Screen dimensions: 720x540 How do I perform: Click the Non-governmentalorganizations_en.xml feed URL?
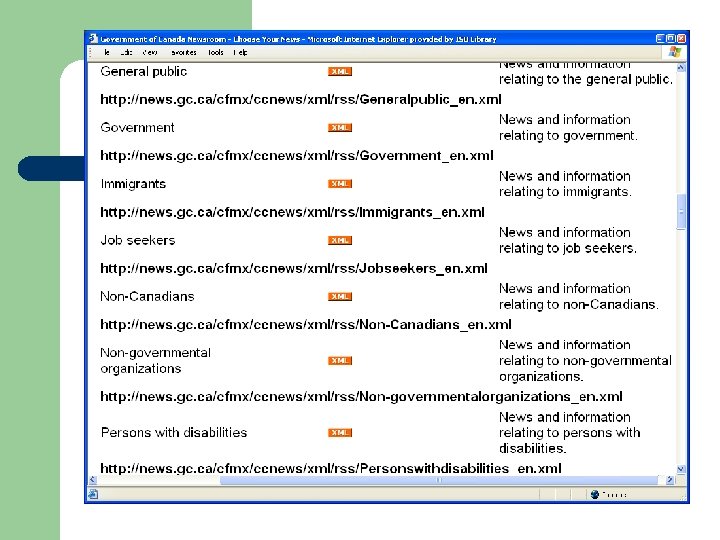[361, 397]
